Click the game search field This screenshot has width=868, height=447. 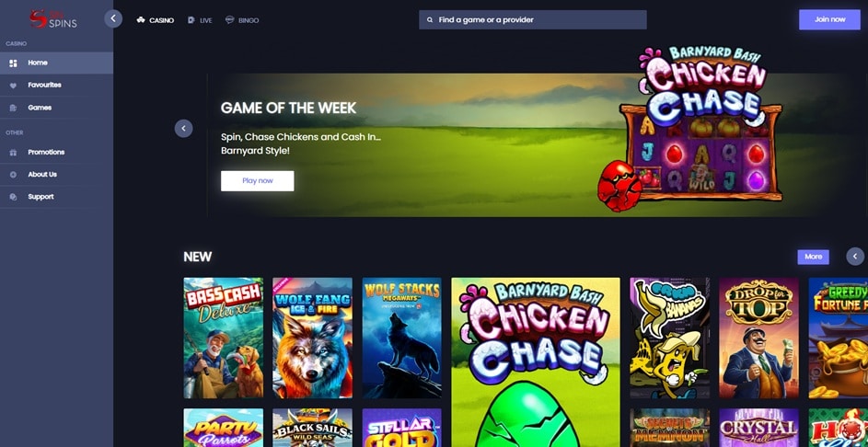[533, 20]
